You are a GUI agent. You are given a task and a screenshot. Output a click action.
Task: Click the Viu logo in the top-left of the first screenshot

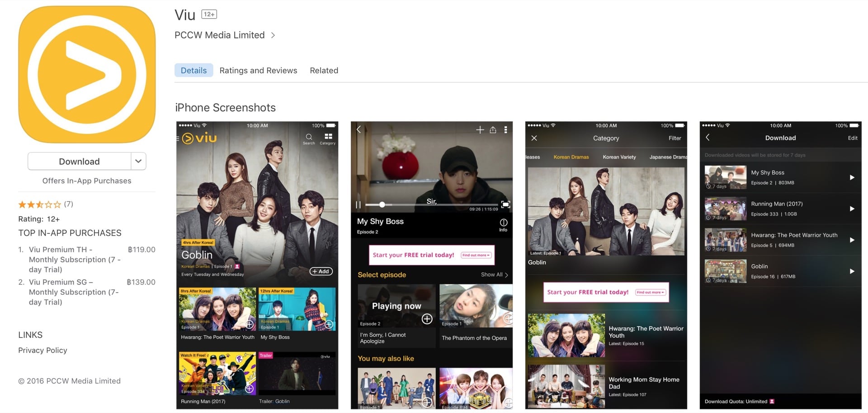click(199, 138)
